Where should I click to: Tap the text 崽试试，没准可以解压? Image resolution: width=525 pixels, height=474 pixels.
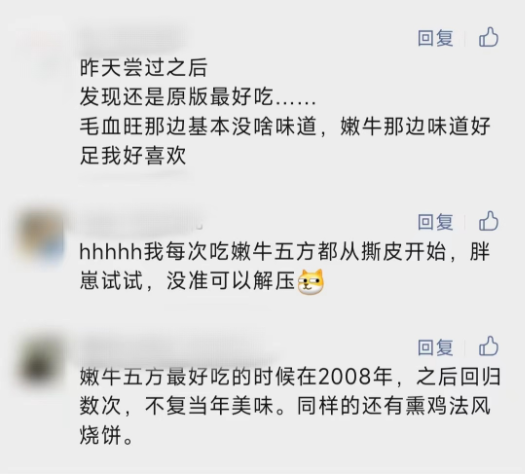[188, 281]
